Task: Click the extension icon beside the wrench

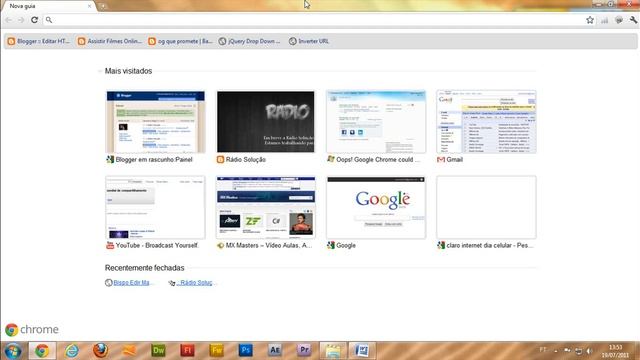Action: (x=619, y=20)
